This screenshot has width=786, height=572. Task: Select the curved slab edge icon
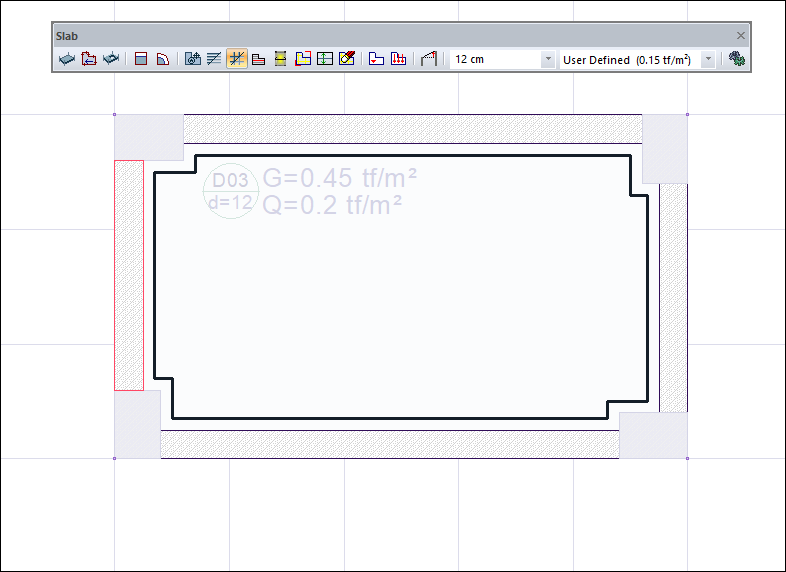(163, 59)
